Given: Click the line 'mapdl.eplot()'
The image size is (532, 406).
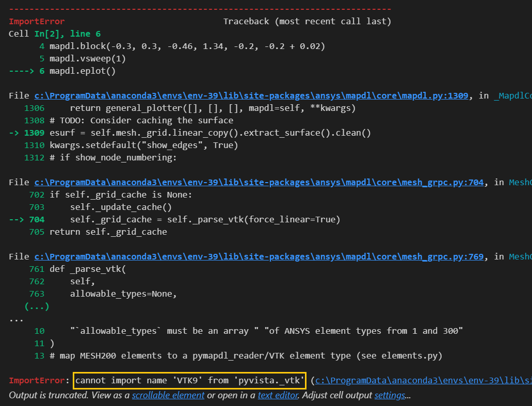Looking at the screenshot, I should click(x=83, y=71).
